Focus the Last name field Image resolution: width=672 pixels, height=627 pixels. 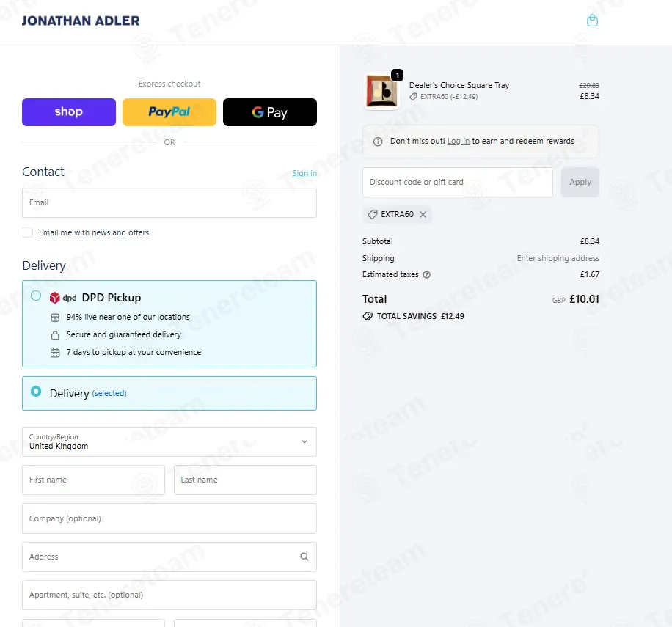tap(245, 480)
